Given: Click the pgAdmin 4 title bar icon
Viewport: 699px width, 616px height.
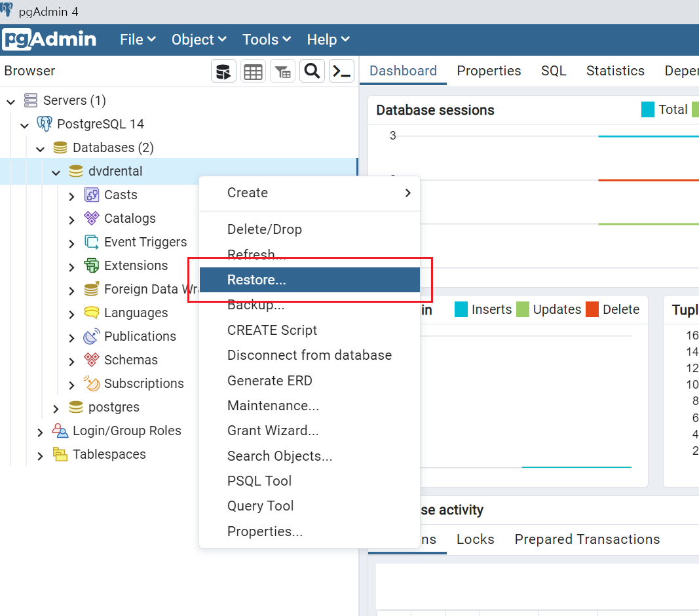Looking at the screenshot, I should [x=7, y=9].
